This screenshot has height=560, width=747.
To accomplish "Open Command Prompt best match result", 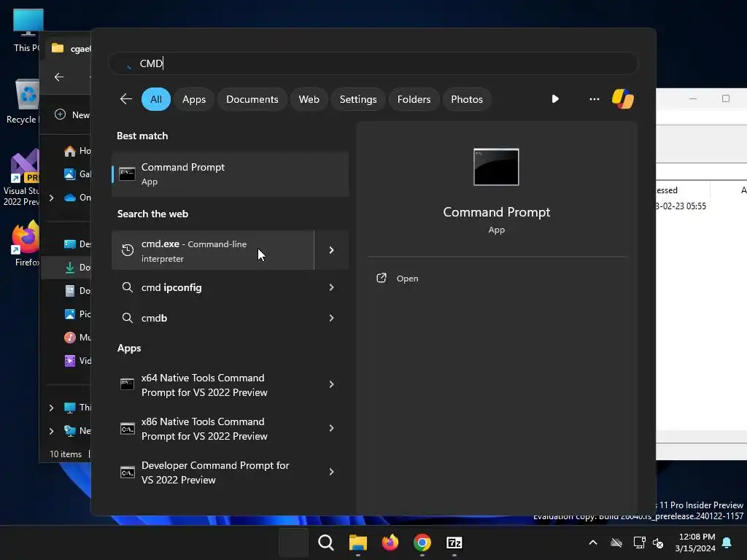I will [230, 174].
